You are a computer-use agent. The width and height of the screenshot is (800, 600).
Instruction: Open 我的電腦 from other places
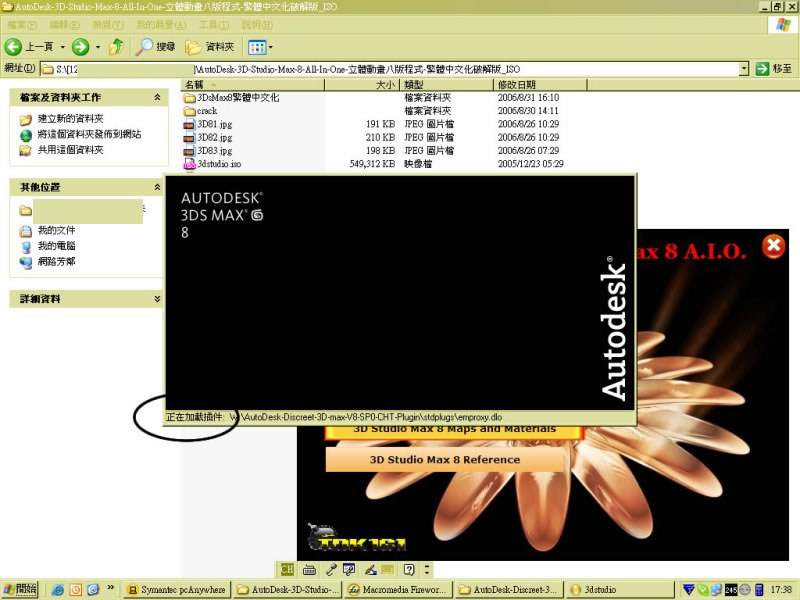tap(56, 246)
